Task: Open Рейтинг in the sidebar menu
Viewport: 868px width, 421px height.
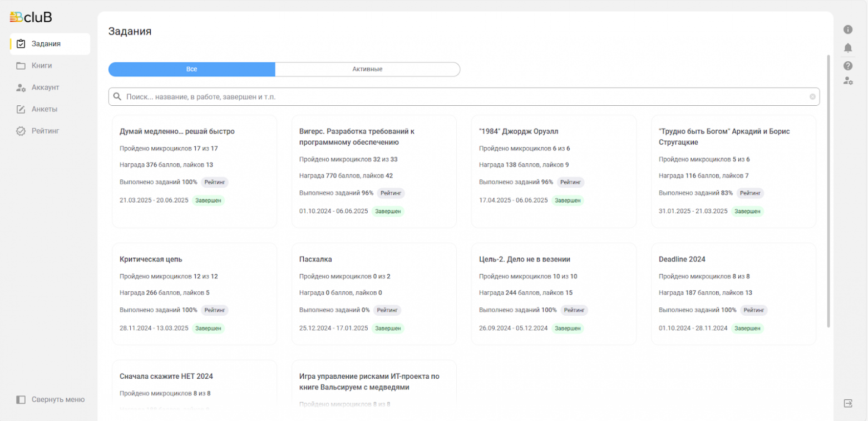Action: [x=45, y=131]
